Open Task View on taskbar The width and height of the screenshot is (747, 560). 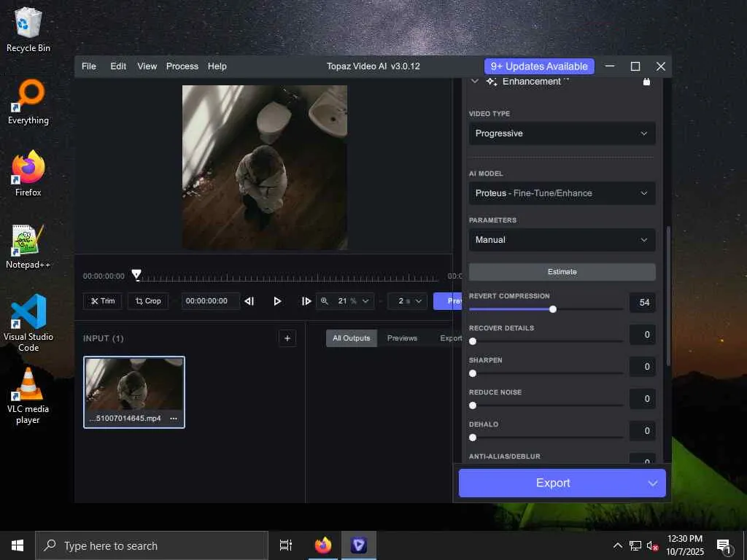[x=286, y=545]
